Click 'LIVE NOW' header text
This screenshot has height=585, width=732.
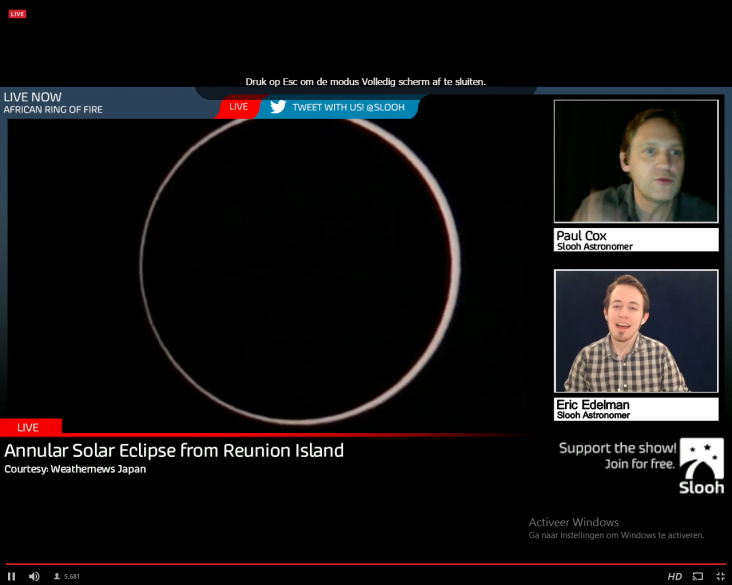(33, 97)
